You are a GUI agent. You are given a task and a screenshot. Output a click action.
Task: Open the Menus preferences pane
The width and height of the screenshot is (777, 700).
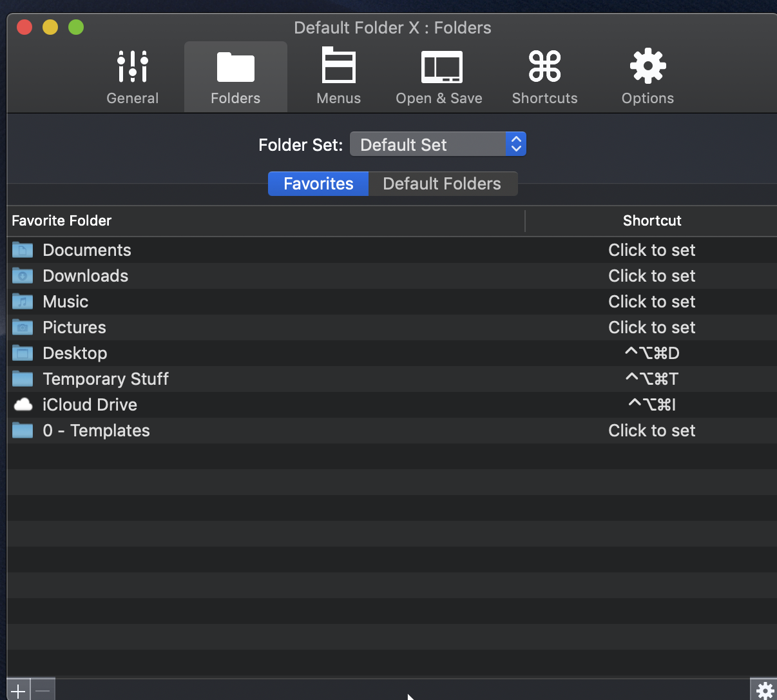coord(339,77)
